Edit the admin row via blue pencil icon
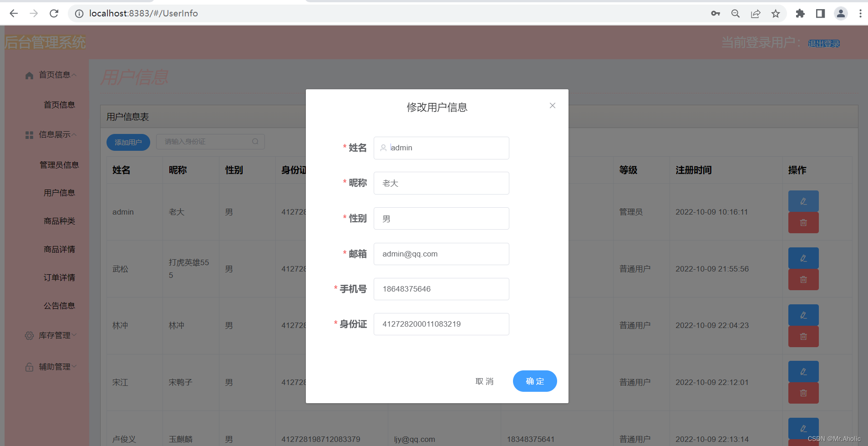 [802, 201]
